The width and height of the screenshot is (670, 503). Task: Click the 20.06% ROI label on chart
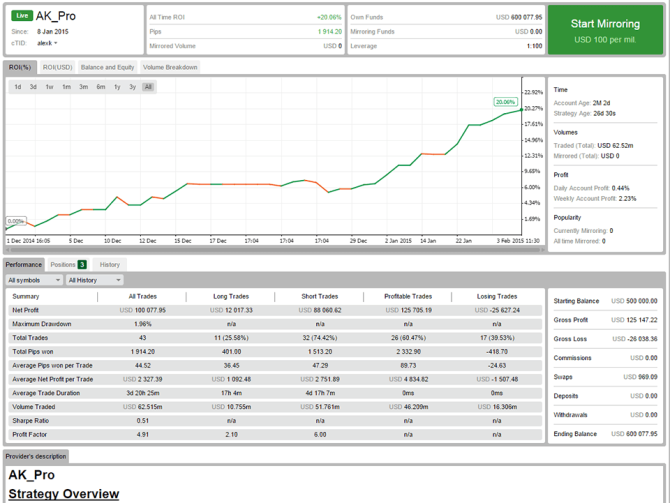505,102
